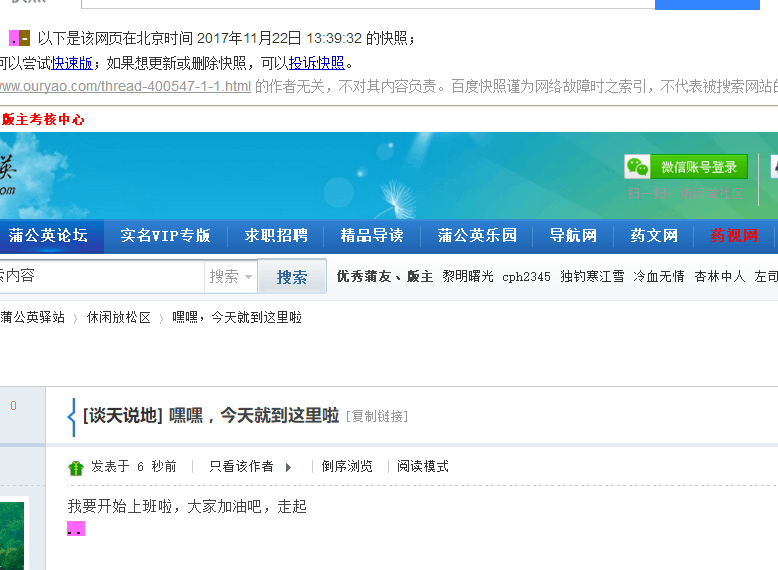Viewport: 778px width, 570px height.
Task: Open user 黎明曙光 profile link
Action: click(468, 276)
